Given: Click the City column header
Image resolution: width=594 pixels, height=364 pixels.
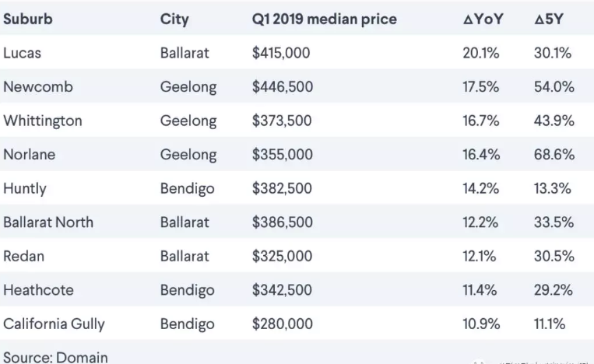Looking at the screenshot, I should (174, 19).
